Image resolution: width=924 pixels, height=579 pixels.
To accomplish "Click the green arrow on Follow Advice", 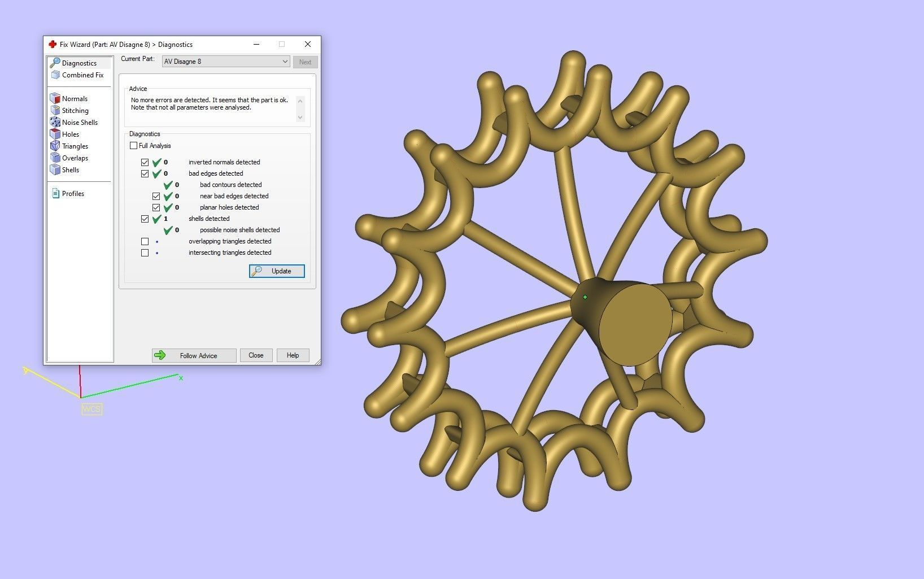I will (x=160, y=355).
